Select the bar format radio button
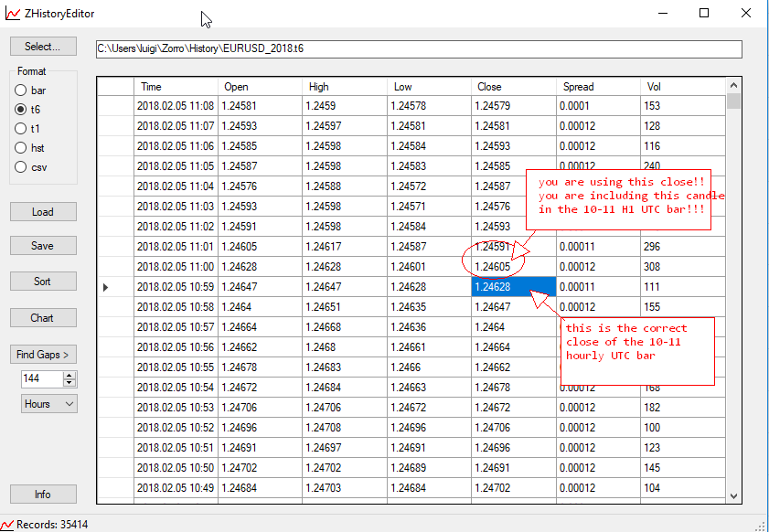Screen dimensions: 769x532 [x=20, y=90]
